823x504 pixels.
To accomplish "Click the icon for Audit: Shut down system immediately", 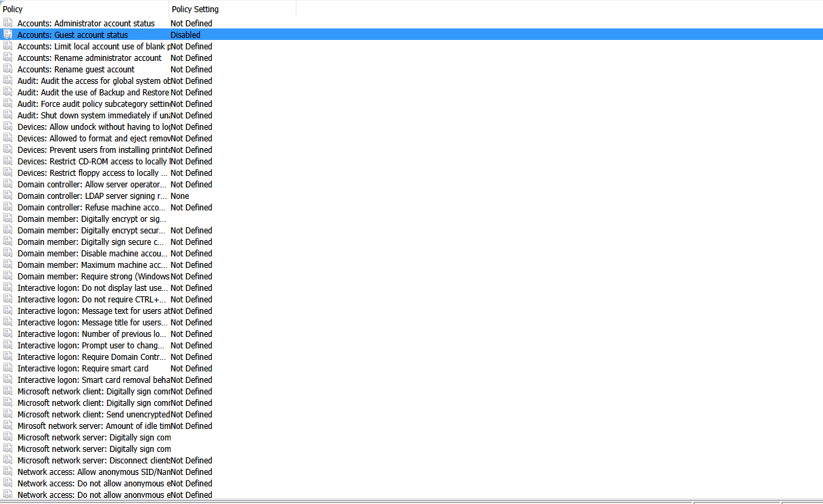I will pyautogui.click(x=7, y=115).
